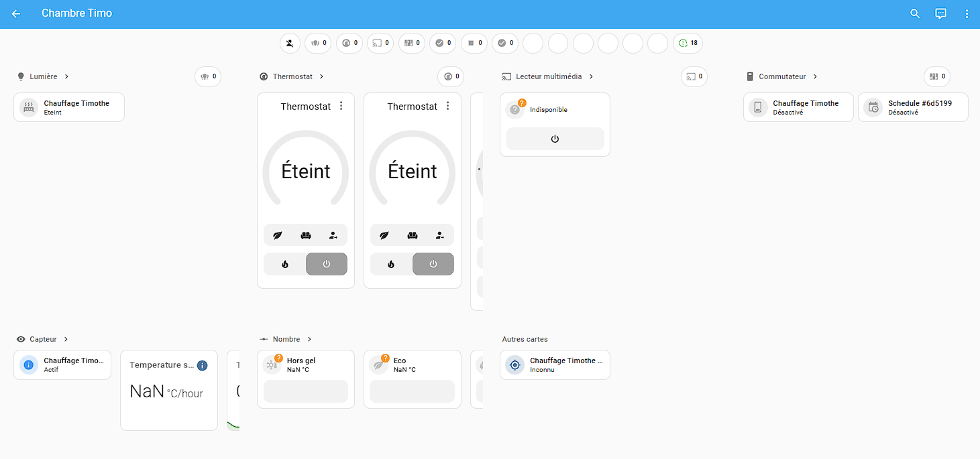The height and width of the screenshot is (459, 980).
Task: Click the question-mark icon on the Indisponible media tile
Action: coord(515,110)
